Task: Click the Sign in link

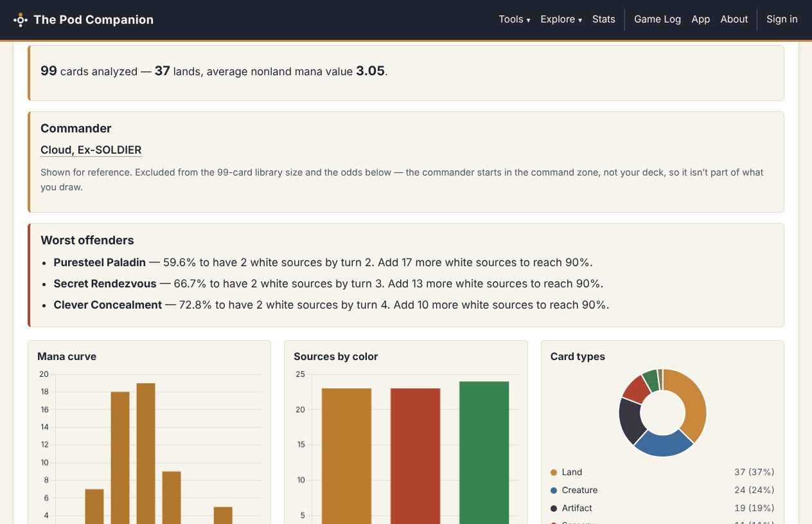Action: point(782,19)
